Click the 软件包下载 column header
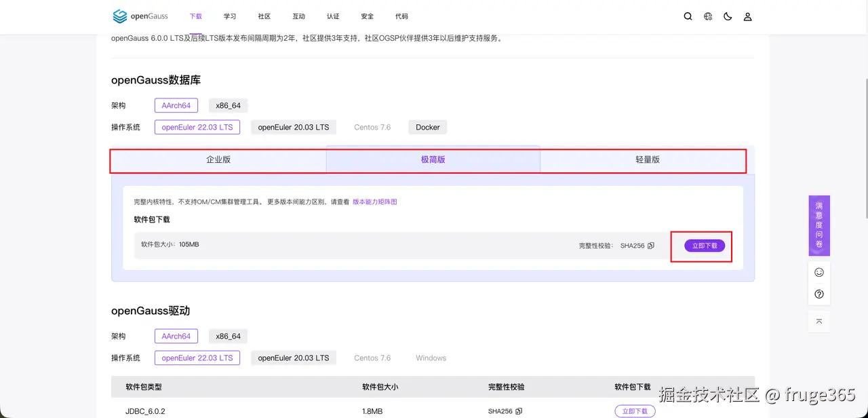The width and height of the screenshot is (868, 418). [633, 387]
